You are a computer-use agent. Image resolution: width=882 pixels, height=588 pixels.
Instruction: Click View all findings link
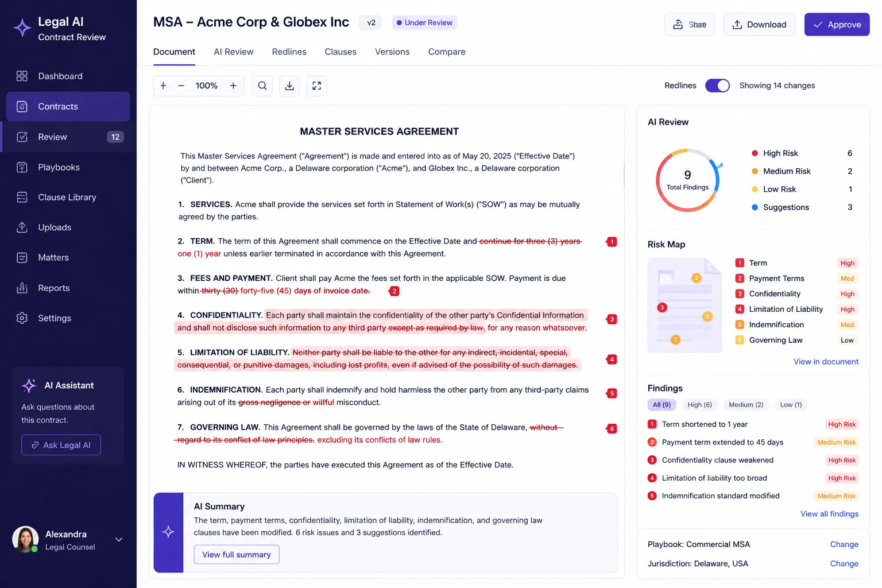pos(829,514)
